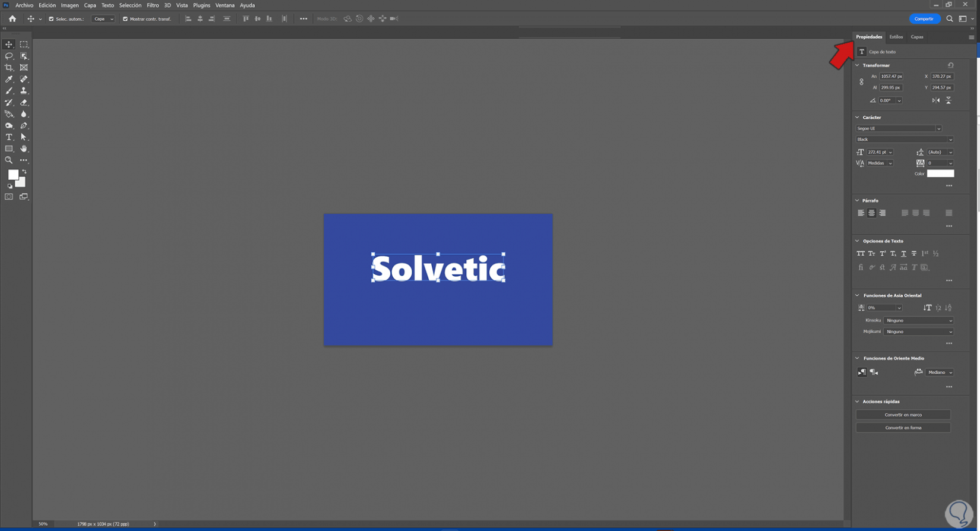
Task: Toggle the width-height link constraint
Action: [x=862, y=82]
